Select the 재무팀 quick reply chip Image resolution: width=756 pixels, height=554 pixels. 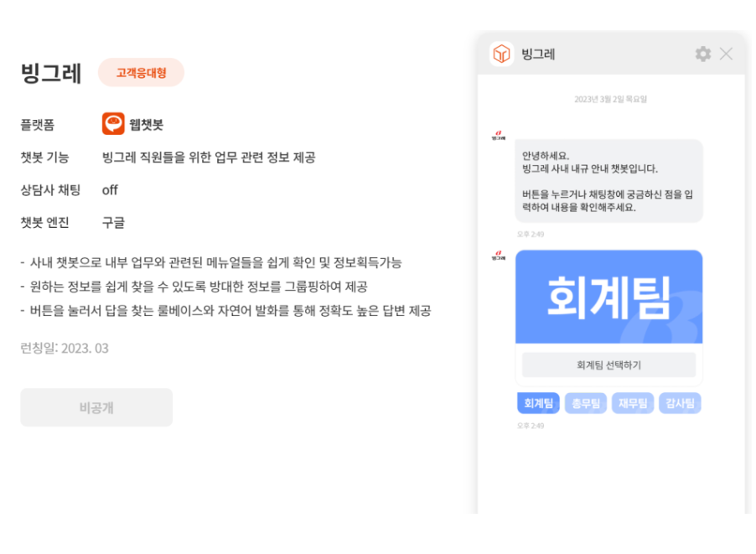click(633, 403)
